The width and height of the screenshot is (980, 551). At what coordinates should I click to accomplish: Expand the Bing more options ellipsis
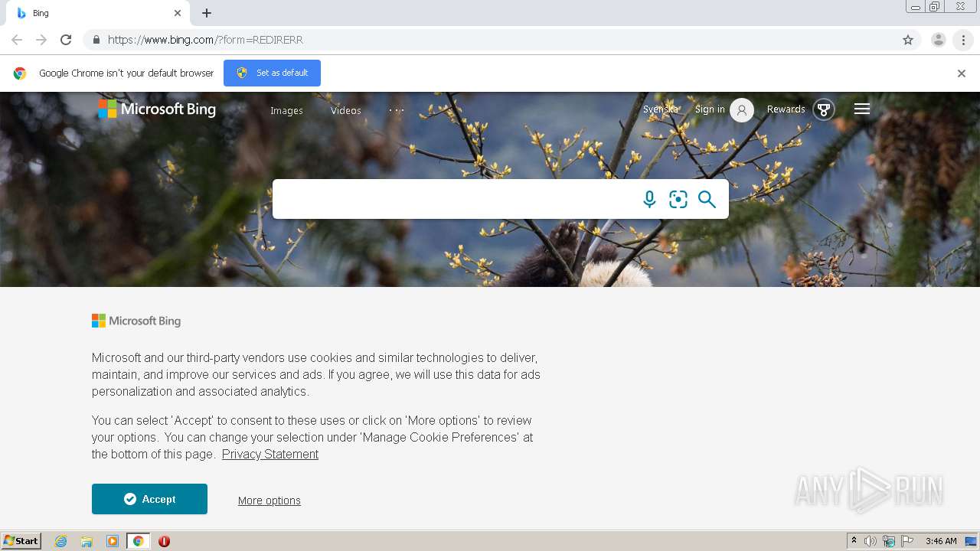pyautogui.click(x=397, y=110)
